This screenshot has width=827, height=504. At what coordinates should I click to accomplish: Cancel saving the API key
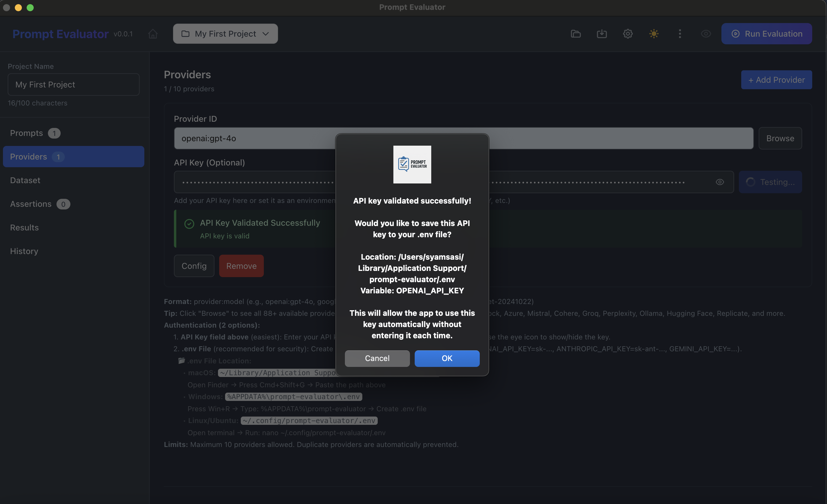click(x=377, y=358)
